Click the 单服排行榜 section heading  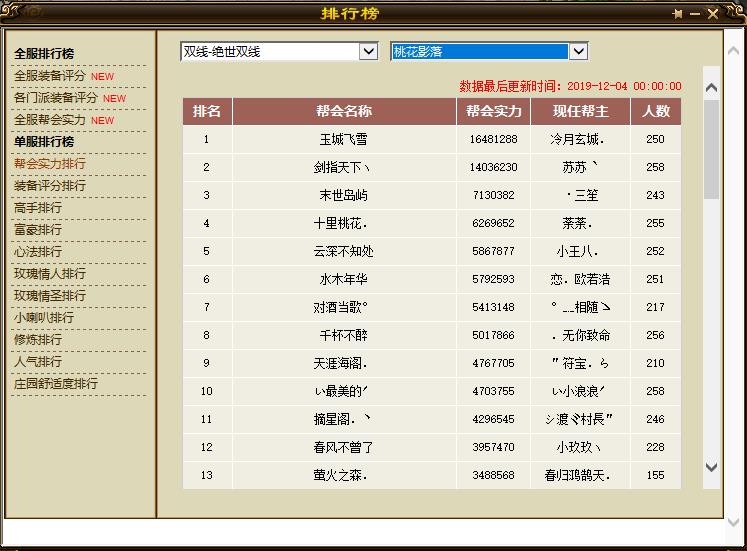coord(44,141)
